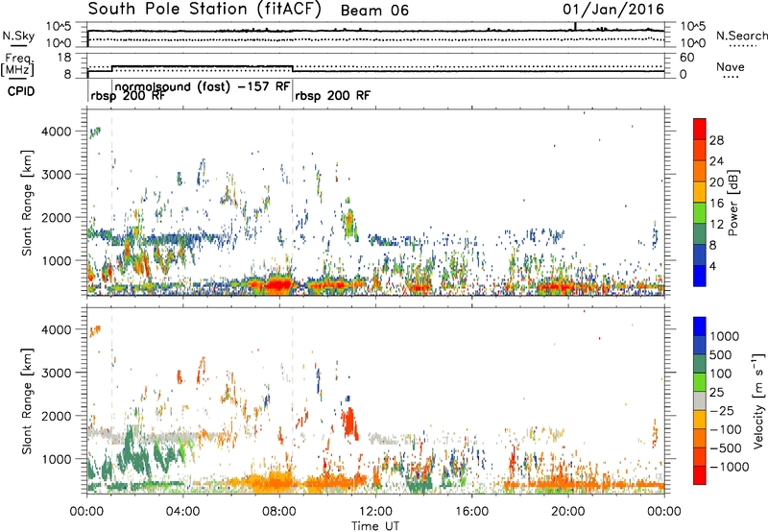Click the "12" label on the Power colorbar

tap(716, 225)
